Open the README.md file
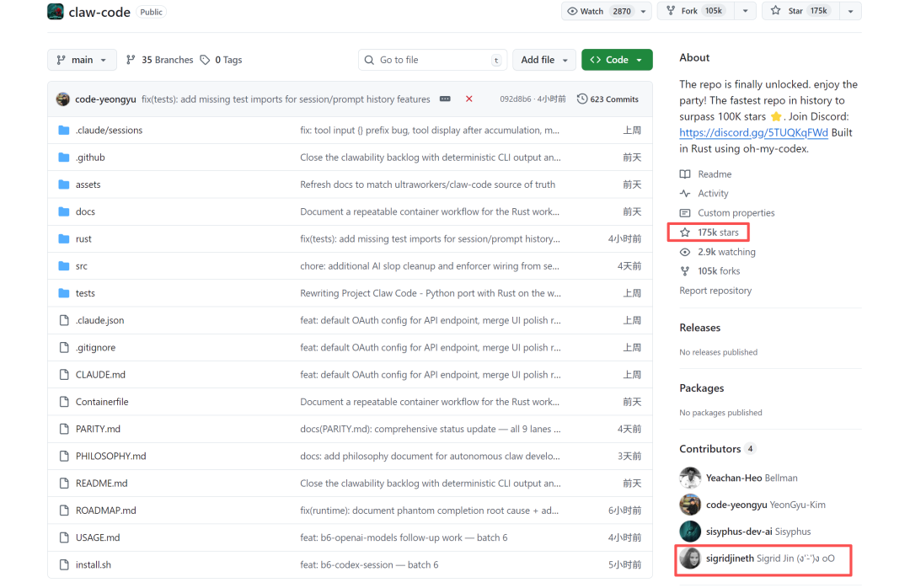This screenshot has height=588, width=910. (x=101, y=484)
